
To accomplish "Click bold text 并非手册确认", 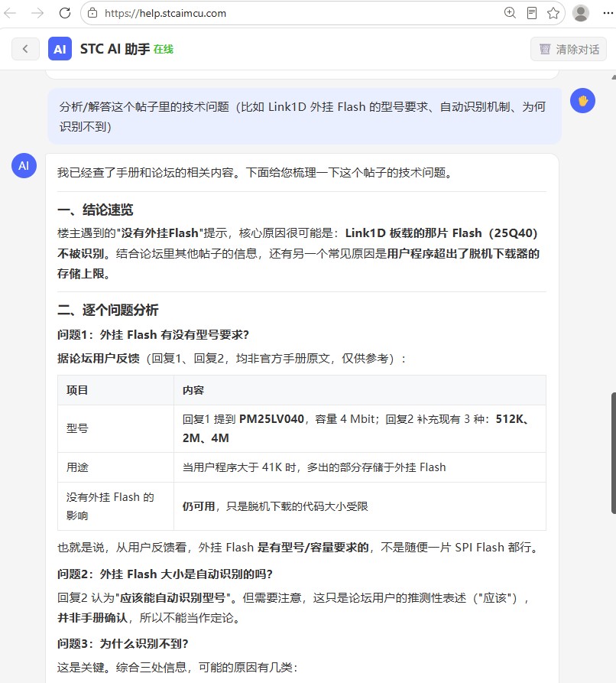I will click(92, 618).
